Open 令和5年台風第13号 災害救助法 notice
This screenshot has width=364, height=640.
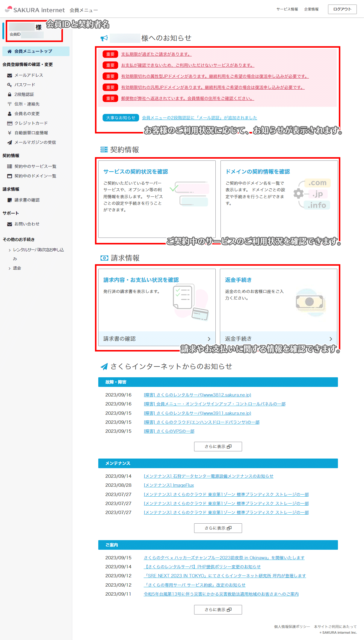pyautogui.click(x=221, y=594)
